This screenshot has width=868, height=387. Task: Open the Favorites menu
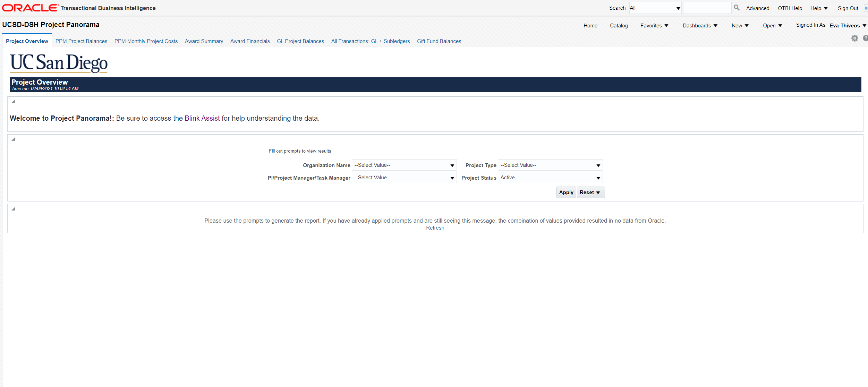pyautogui.click(x=654, y=26)
